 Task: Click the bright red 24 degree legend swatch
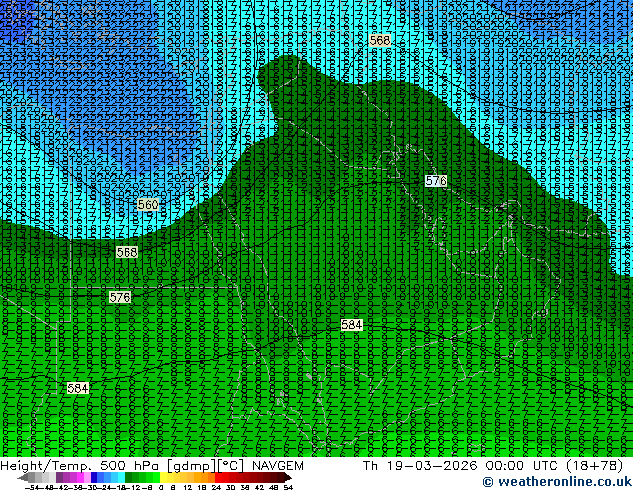[218, 477]
